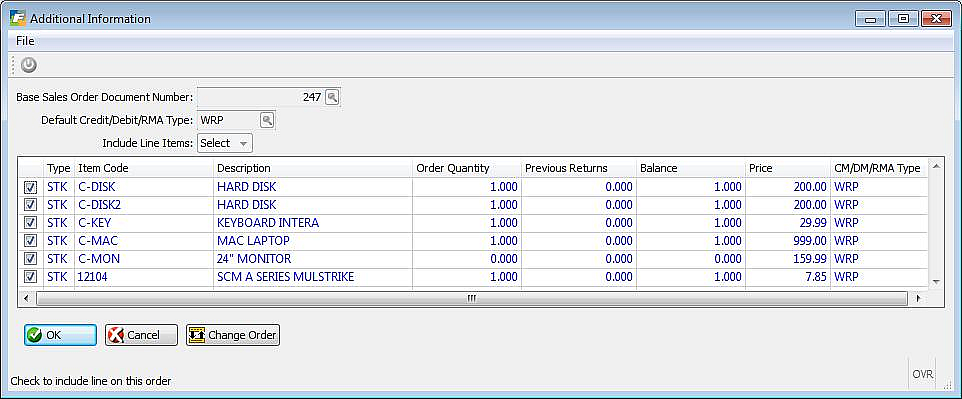The width and height of the screenshot is (962, 399).
Task: Click the Order Quantity column header
Action: 466,168
